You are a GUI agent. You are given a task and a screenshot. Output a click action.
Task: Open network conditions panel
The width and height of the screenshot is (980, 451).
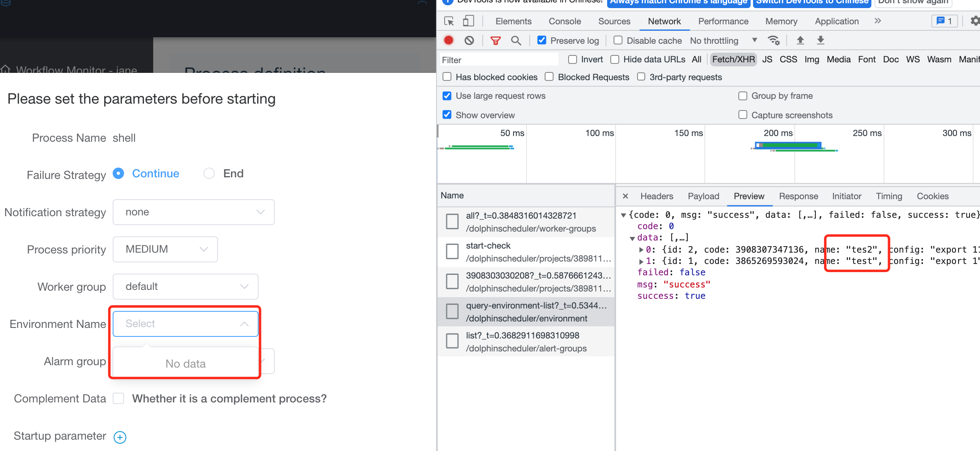click(x=774, y=40)
